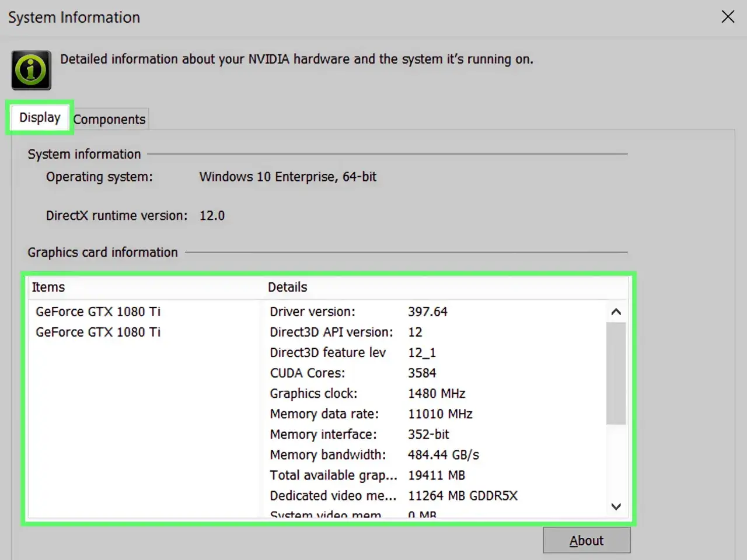Click the details list scrollbar thumb
The height and width of the screenshot is (560, 747).
616,373
